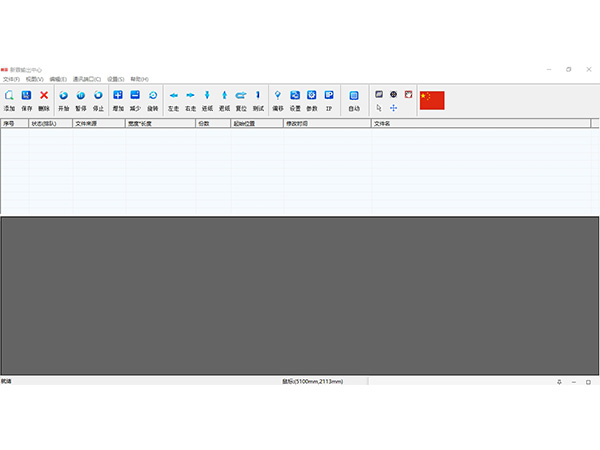Click the 旋转 (Rotate) icon
The height and width of the screenshot is (450, 600).
(153, 98)
